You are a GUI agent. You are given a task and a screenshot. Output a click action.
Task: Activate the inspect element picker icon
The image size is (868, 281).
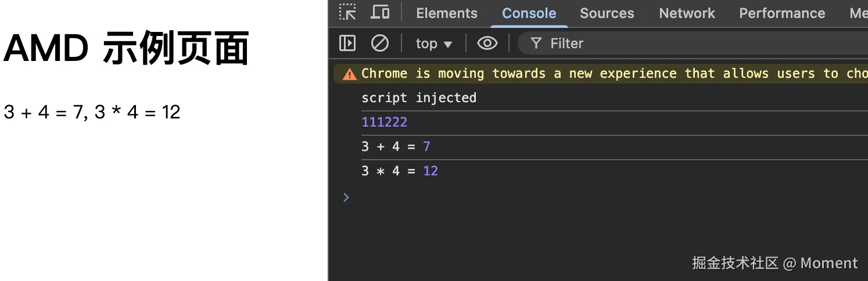(347, 13)
